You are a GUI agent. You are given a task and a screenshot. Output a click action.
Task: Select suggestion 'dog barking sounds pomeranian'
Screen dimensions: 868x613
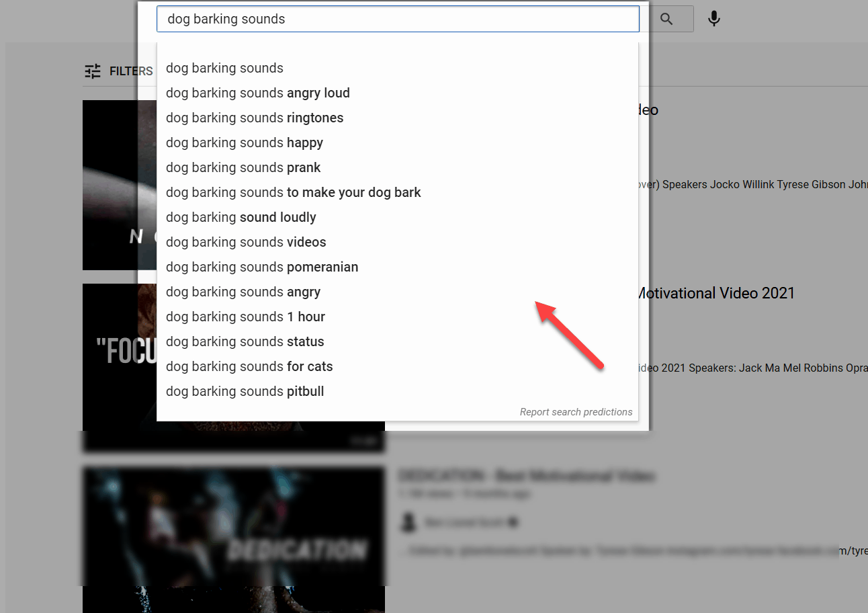[262, 267]
